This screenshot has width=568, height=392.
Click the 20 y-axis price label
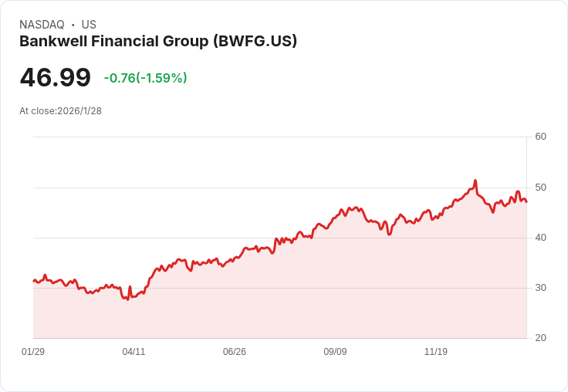tap(541, 338)
